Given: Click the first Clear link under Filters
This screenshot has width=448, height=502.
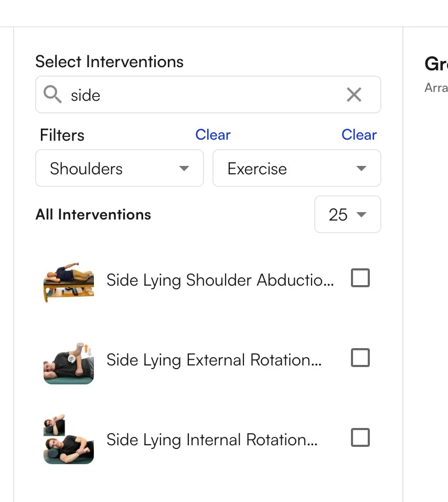Looking at the screenshot, I should point(213,135).
